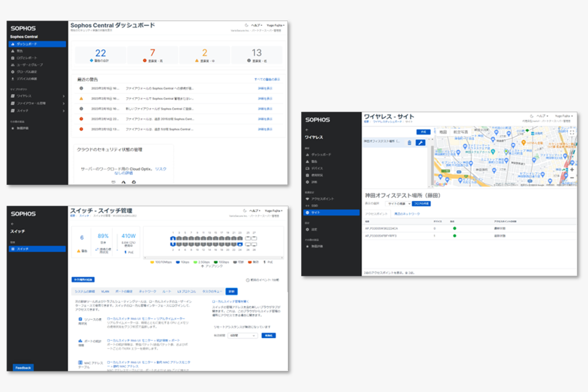Open the ヘルプ dropdown in the switch window

[x=255, y=210]
